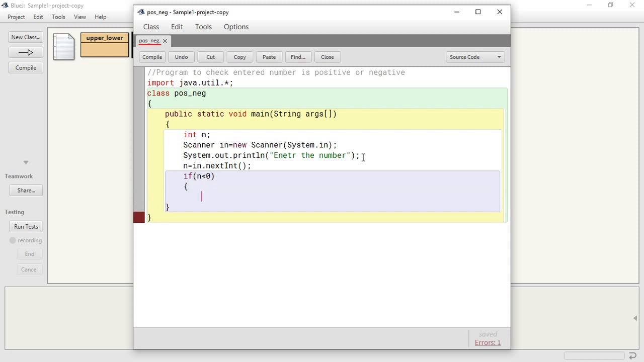Viewport: 644px width, 362px height.
Task: Open the View menu in BlueJ main window
Action: point(80,17)
